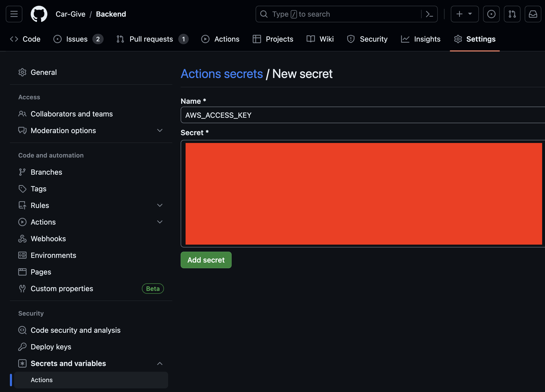Click the green Add secret button
Image resolution: width=545 pixels, height=392 pixels.
pos(206,260)
